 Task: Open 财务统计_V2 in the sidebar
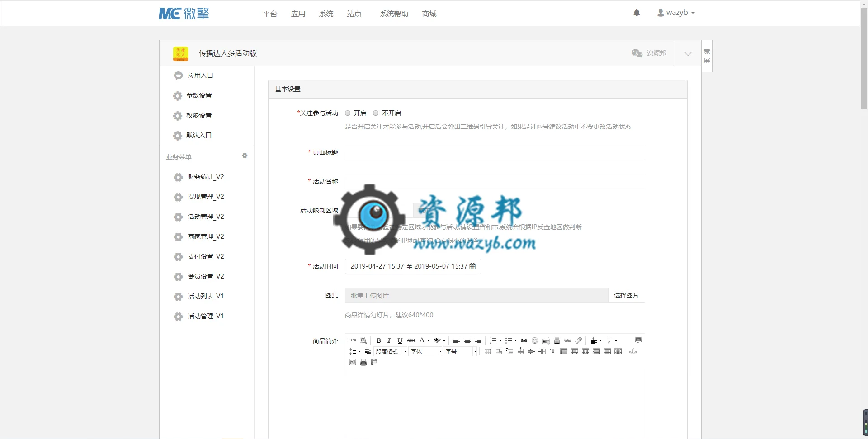click(x=206, y=177)
